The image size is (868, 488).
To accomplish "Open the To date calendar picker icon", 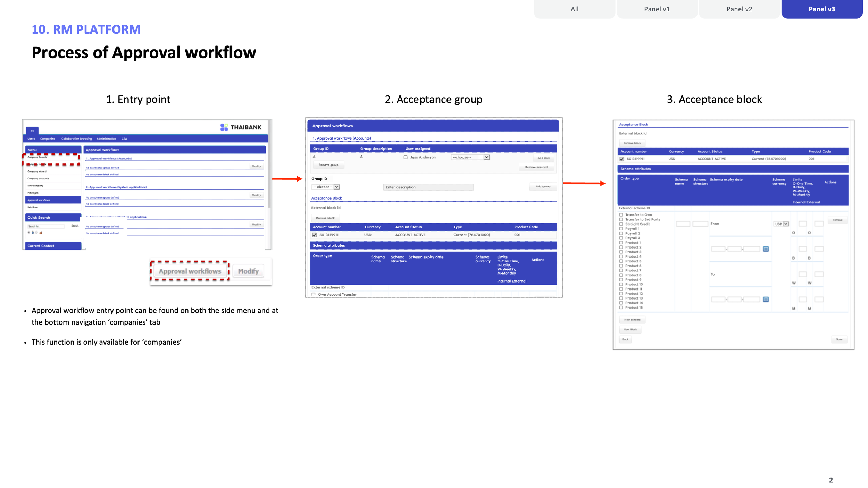I will click(x=766, y=299).
